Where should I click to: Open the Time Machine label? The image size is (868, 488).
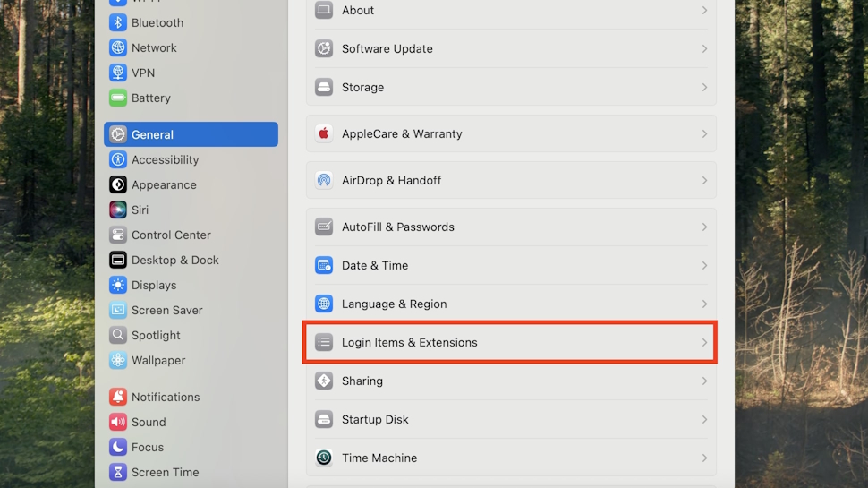379,458
